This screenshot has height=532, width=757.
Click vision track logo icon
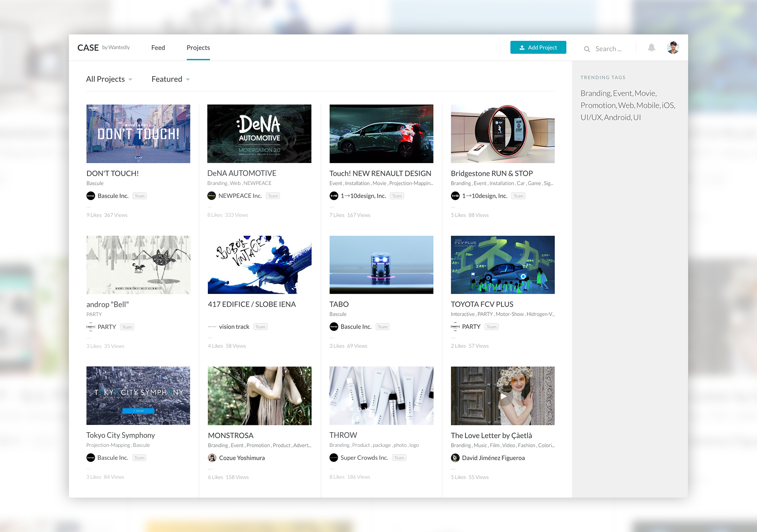pyautogui.click(x=212, y=327)
